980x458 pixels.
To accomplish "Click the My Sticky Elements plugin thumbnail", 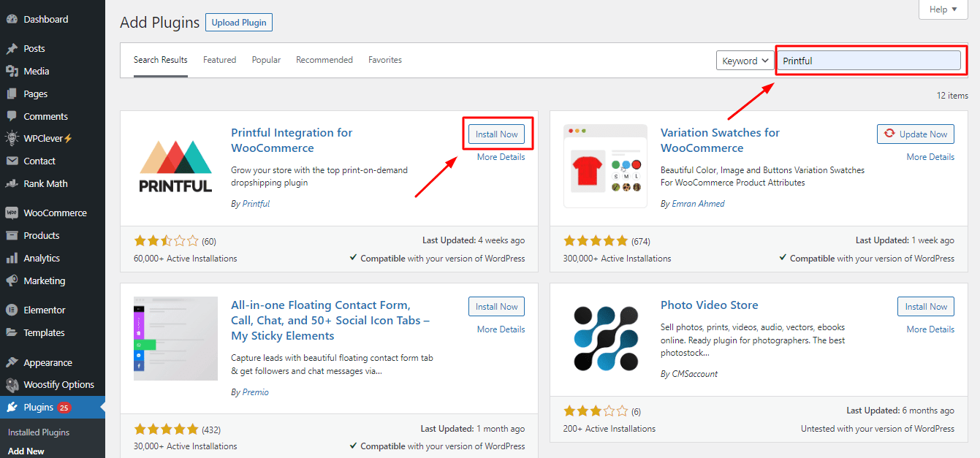I will (x=175, y=338).
